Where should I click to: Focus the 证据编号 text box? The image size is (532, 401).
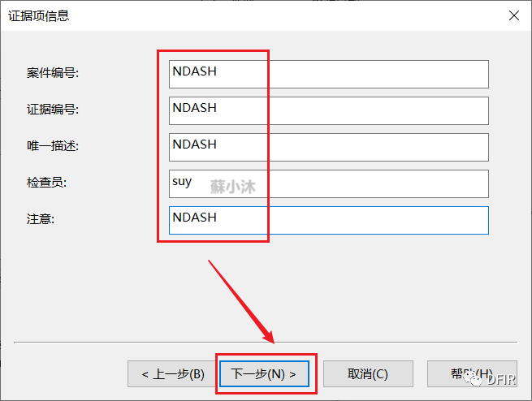point(328,110)
